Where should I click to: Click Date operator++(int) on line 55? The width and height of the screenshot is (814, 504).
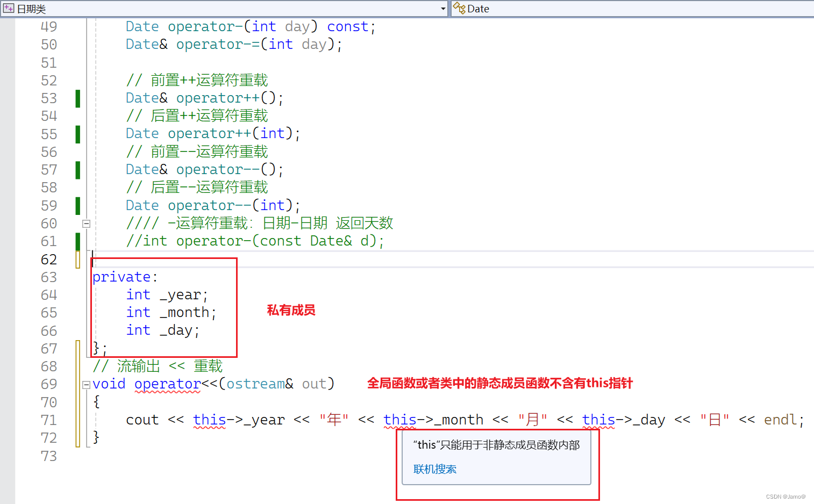coord(212,134)
